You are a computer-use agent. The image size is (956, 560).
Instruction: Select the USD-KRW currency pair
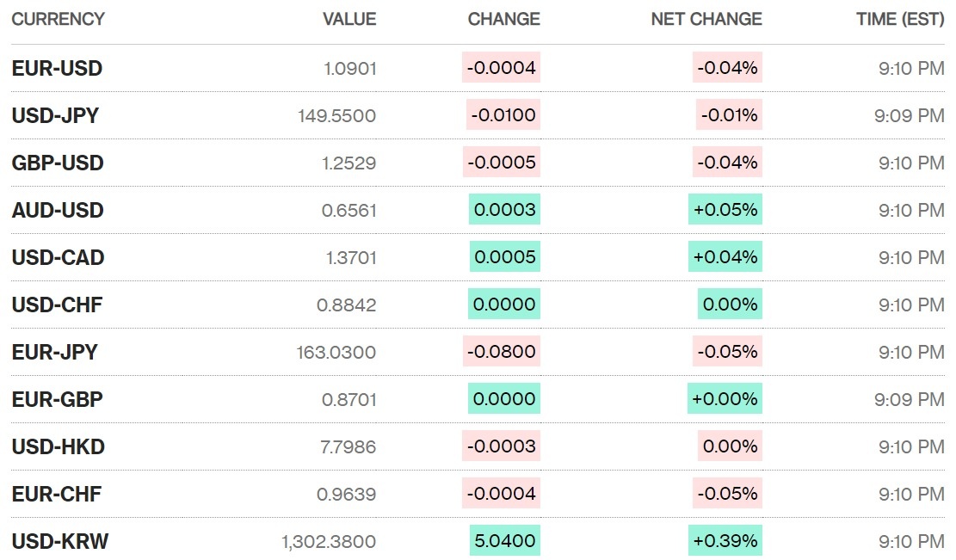click(x=60, y=542)
